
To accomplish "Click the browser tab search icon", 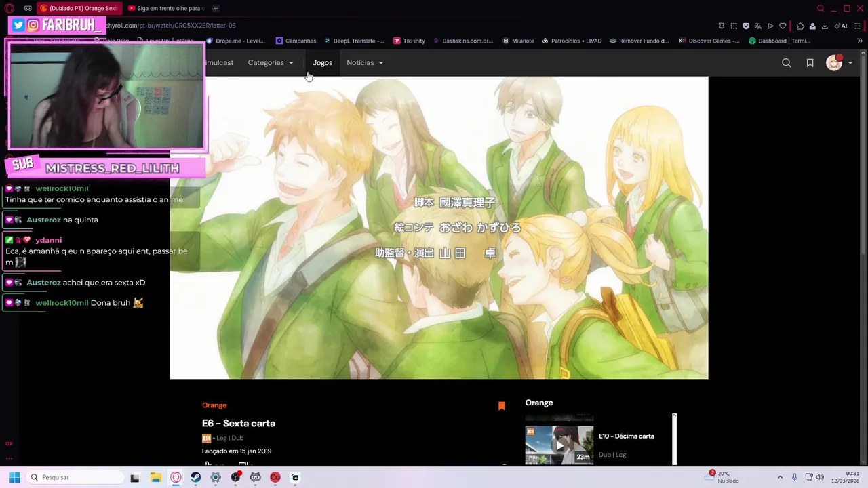I will point(821,8).
